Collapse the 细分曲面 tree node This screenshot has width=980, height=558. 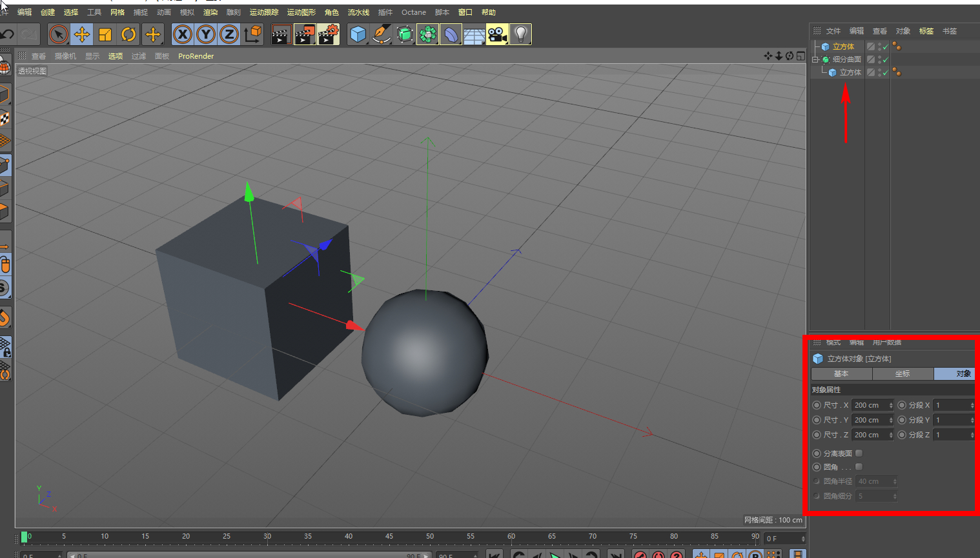tap(815, 59)
